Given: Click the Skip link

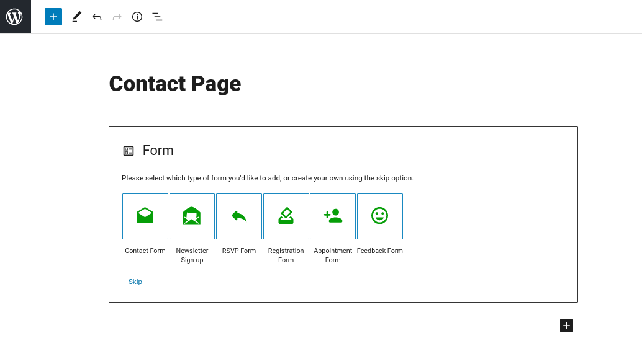Looking at the screenshot, I should point(135,282).
